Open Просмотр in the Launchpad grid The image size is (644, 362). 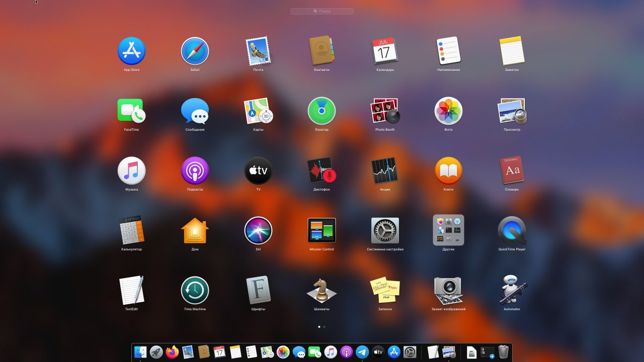(x=512, y=111)
